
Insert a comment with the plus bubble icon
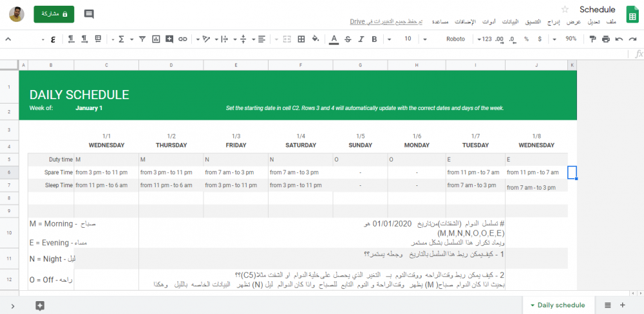[169, 39]
